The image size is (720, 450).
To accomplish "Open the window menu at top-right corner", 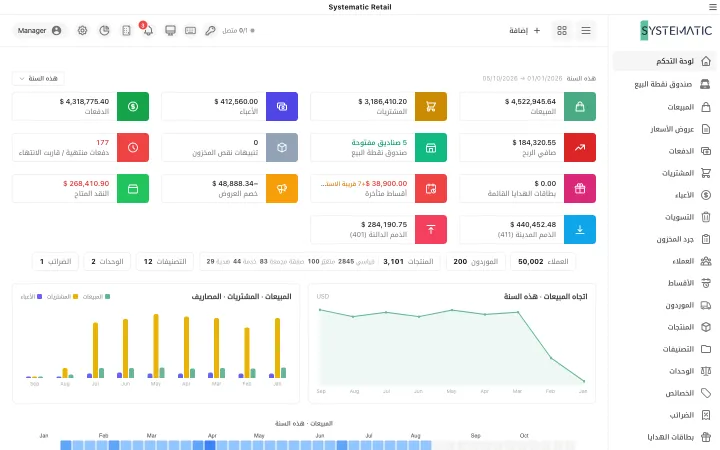I will click(713, 7).
